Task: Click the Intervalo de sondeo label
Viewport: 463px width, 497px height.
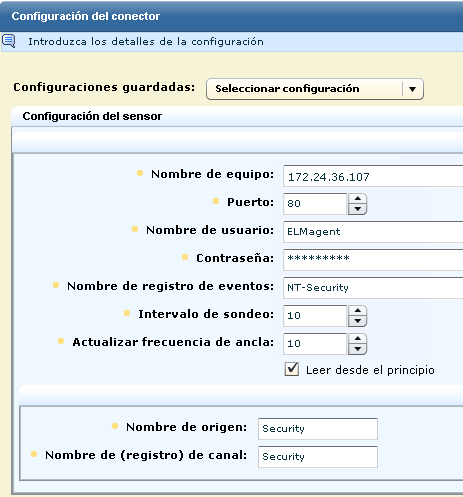Action: point(206,314)
